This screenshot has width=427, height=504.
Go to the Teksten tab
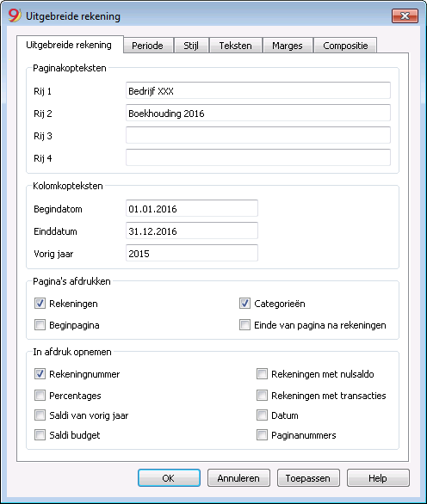click(236, 46)
